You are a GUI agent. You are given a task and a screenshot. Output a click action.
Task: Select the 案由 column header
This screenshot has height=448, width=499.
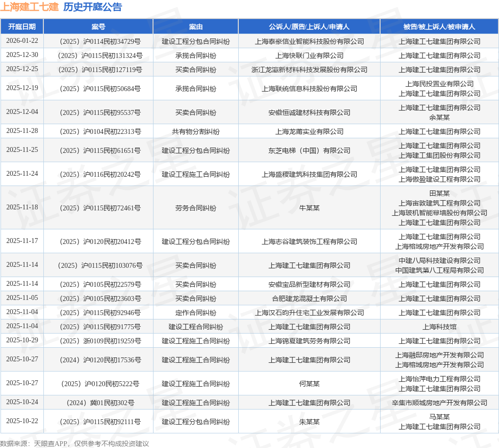(x=196, y=27)
